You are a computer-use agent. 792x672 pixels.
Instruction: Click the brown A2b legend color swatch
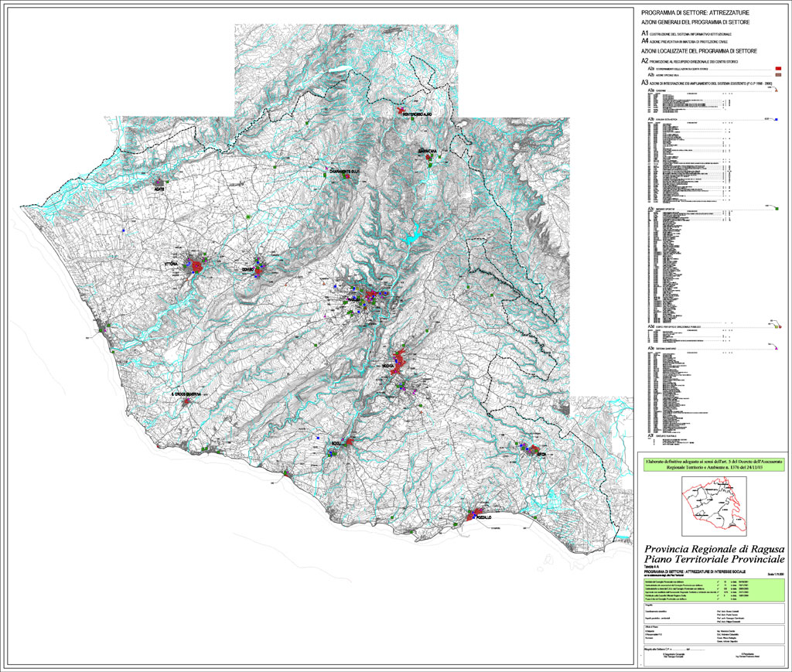[778, 75]
